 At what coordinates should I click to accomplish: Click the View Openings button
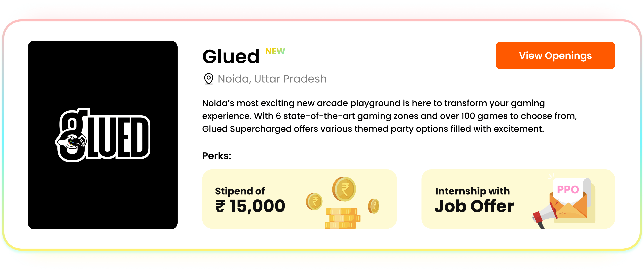pos(555,56)
